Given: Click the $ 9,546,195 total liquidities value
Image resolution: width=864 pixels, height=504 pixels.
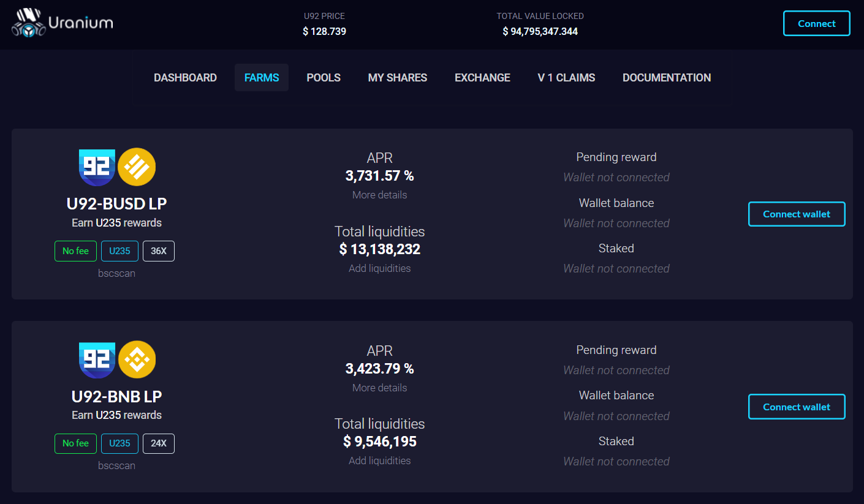Looking at the screenshot, I should click(x=380, y=442).
